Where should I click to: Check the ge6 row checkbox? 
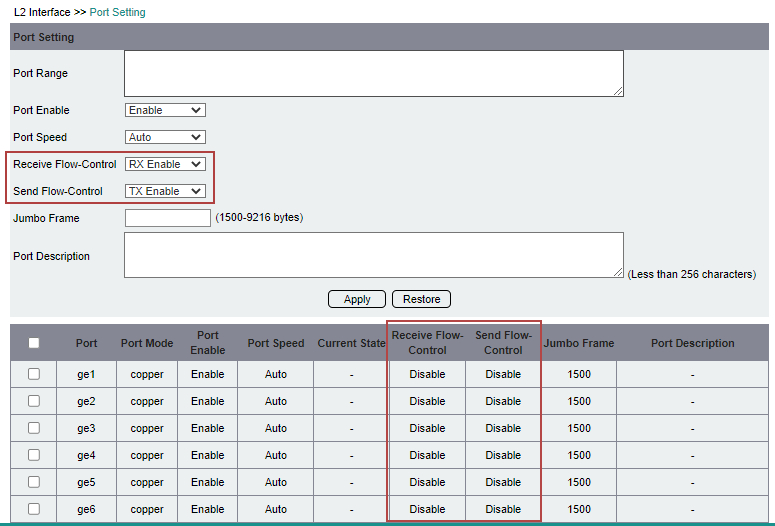coord(34,509)
